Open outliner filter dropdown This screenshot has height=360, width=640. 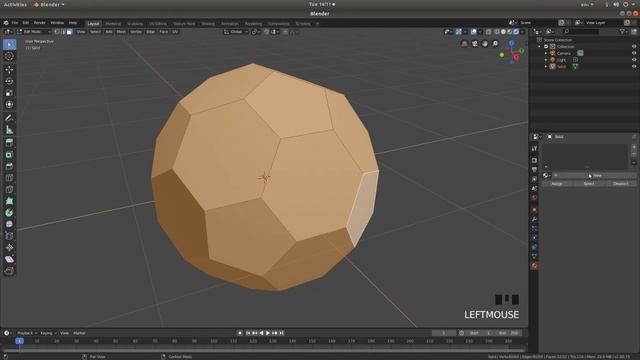[x=623, y=31]
